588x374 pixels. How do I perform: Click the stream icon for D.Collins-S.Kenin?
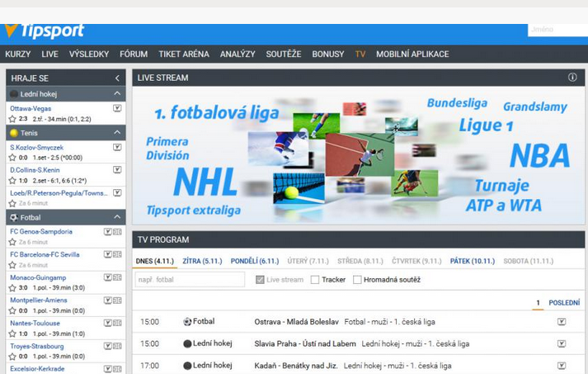pos(117,170)
